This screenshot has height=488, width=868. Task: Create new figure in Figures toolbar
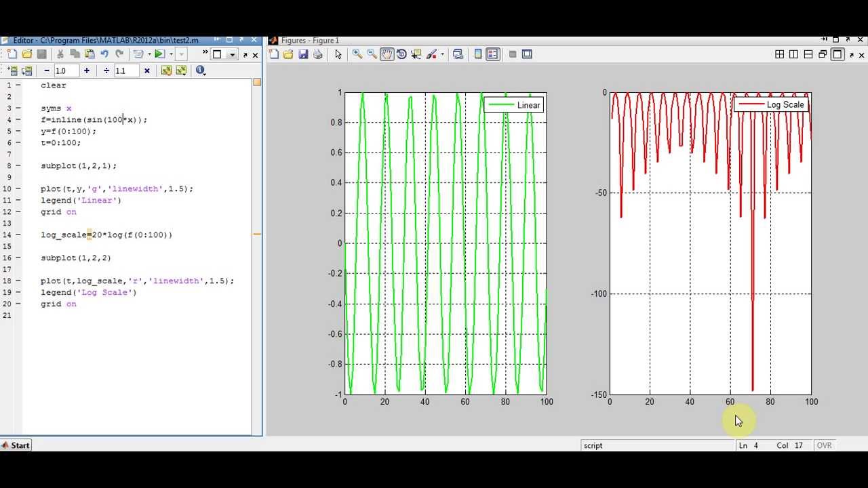pyautogui.click(x=274, y=54)
